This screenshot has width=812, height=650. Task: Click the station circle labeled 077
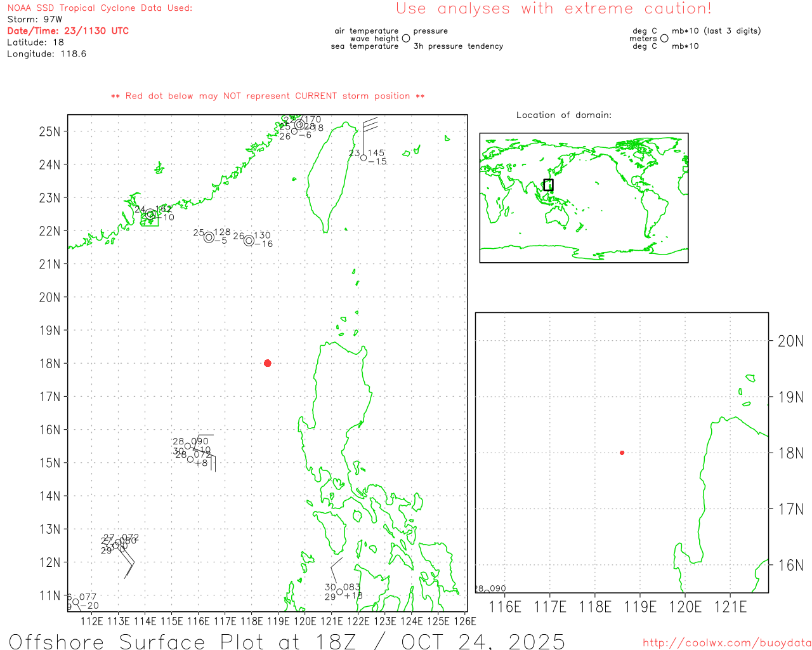tap(75, 601)
